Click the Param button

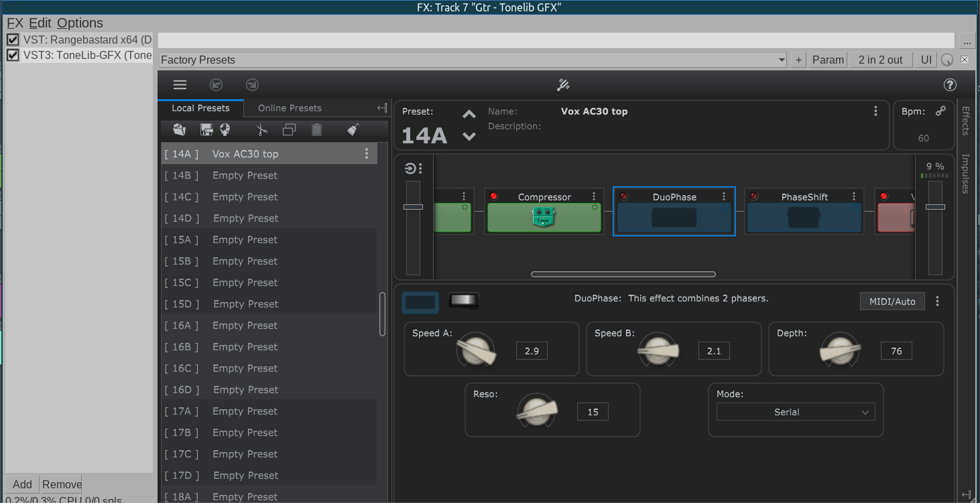coord(828,60)
